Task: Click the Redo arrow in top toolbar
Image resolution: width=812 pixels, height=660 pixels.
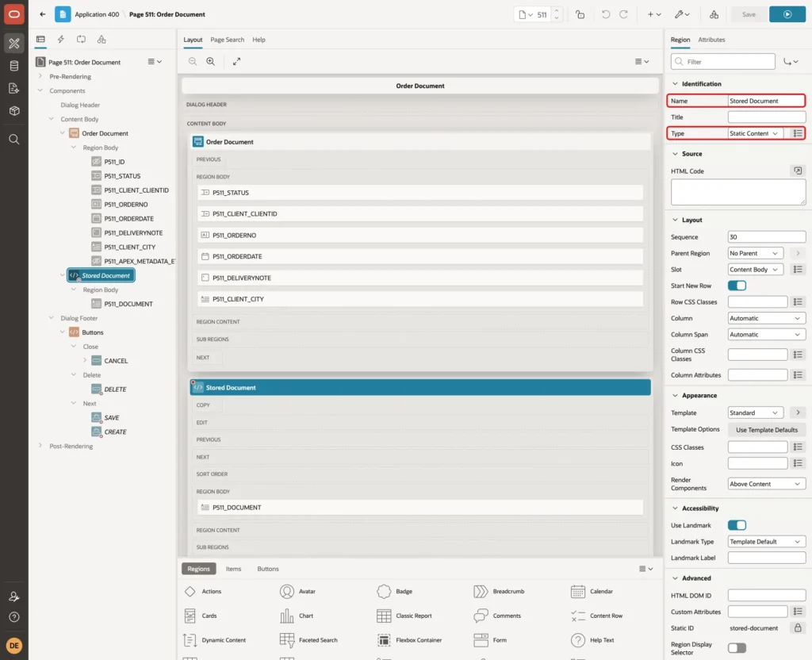Action: (624, 14)
